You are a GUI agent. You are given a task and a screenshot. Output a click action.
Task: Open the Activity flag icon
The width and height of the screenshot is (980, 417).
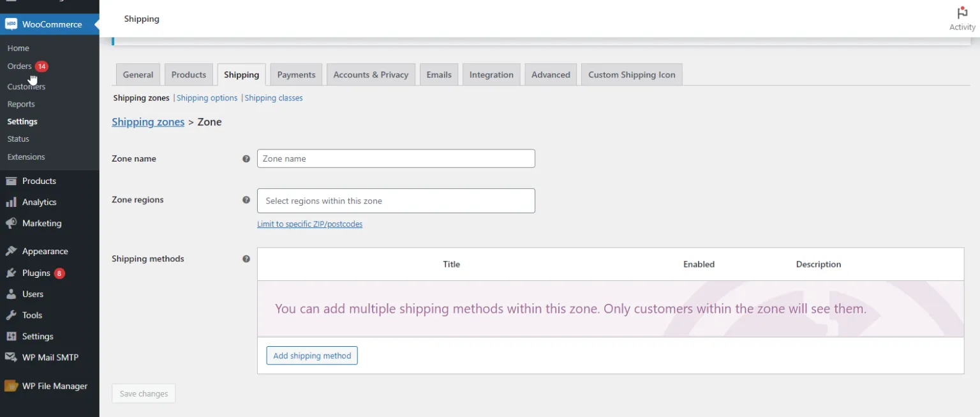pyautogui.click(x=962, y=13)
